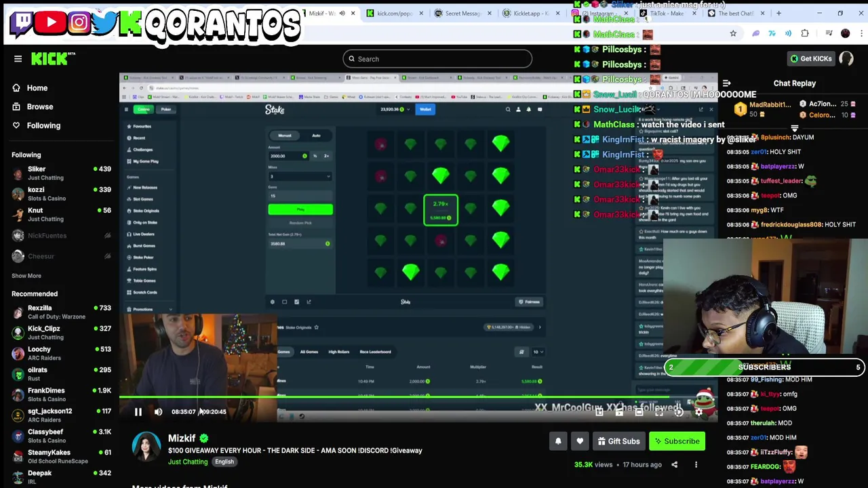Click the YouTube icon in overlay banner
The width and height of the screenshot is (868, 488).
tap(51, 23)
